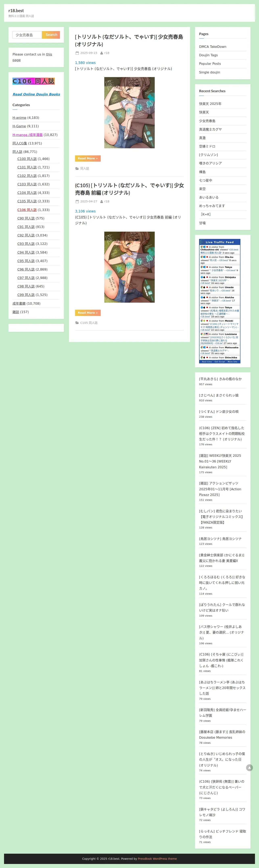Click recent search あいるあいる
Viewport: 259px width, 868px height.
click(209, 197)
